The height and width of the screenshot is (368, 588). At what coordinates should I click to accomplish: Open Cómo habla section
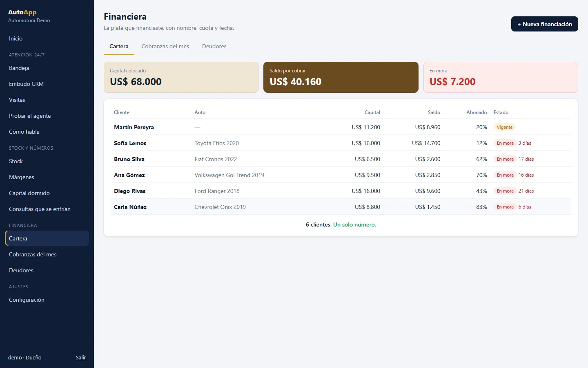[x=47, y=132]
